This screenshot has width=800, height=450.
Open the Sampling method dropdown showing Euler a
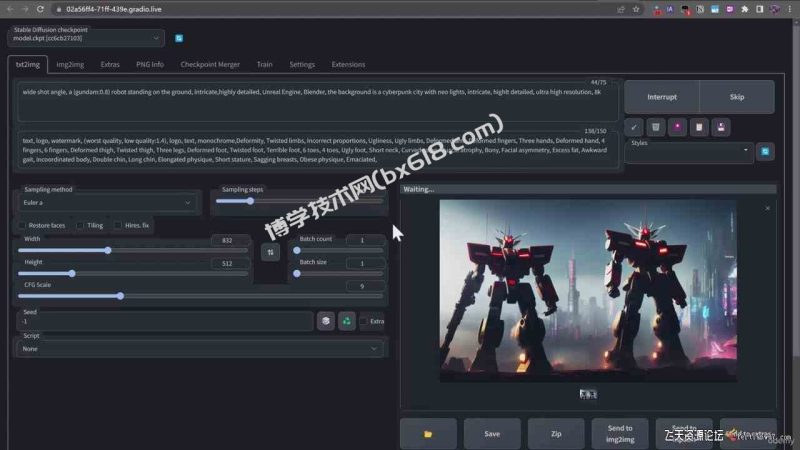(x=107, y=203)
